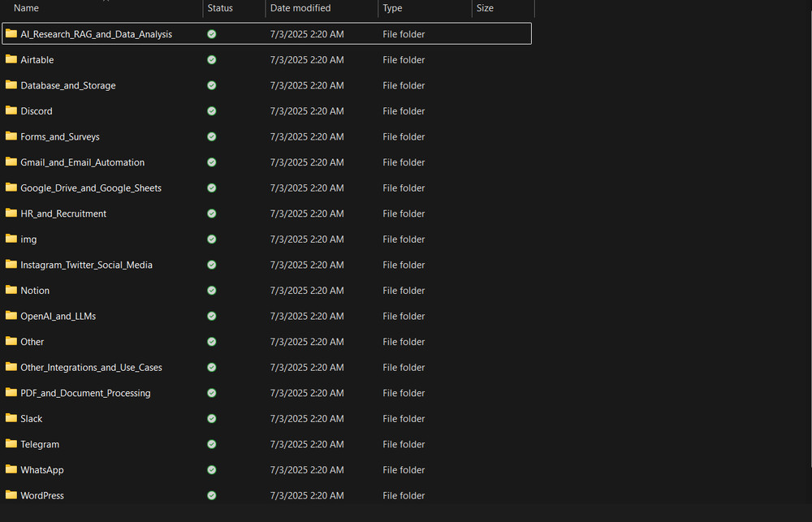Click the PDF_and_Document_Processing folder icon
The width and height of the screenshot is (812, 522).
(x=11, y=393)
